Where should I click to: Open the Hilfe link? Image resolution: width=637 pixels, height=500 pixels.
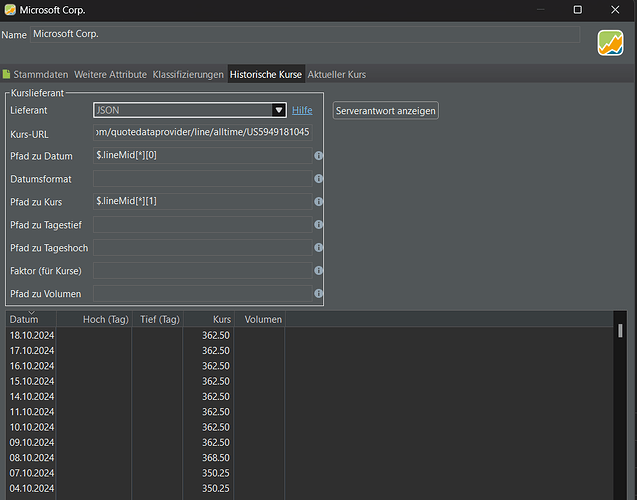(x=302, y=110)
